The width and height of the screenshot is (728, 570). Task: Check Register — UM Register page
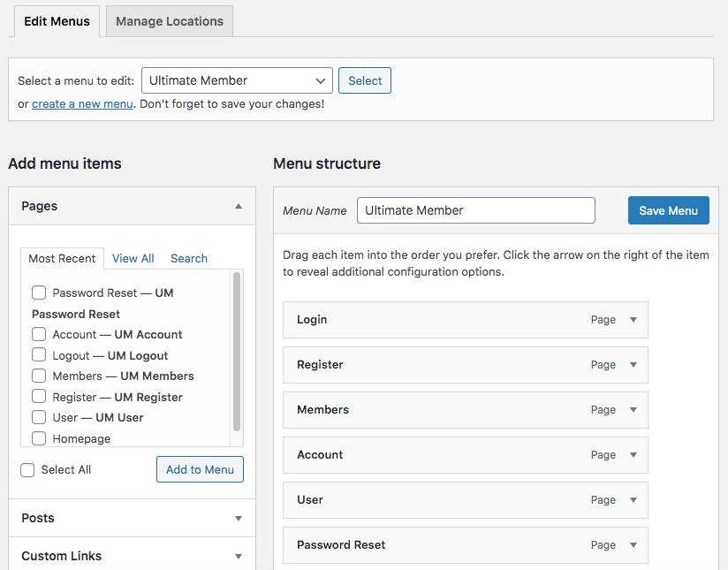(39, 397)
